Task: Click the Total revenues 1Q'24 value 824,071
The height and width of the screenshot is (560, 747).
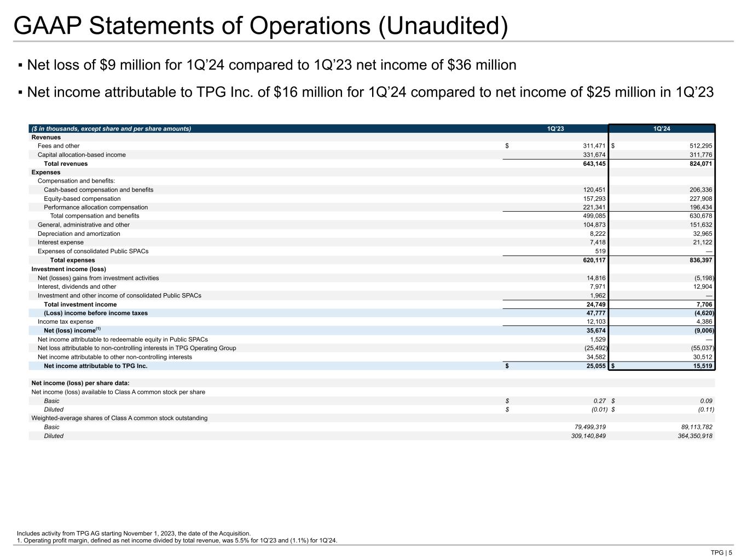Action: point(697,164)
